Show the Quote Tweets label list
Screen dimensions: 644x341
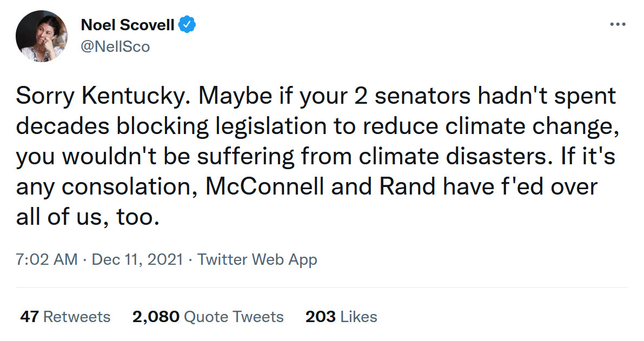pos(234,317)
